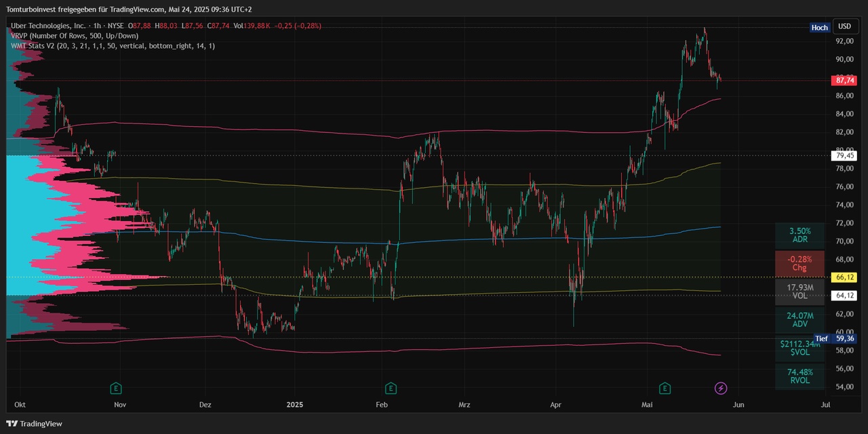This screenshot has width=868, height=434.
Task: Click the 86,00 price scale tick
Action: [x=844, y=96]
